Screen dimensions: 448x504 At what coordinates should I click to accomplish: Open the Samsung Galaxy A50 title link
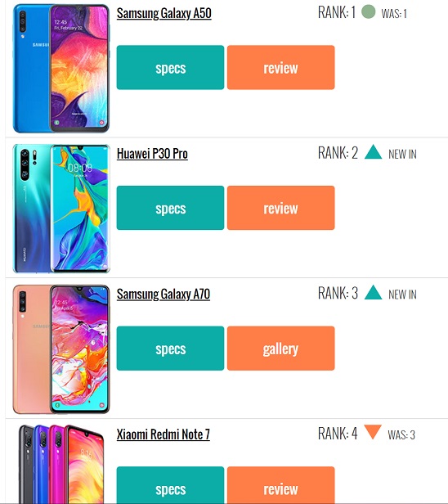click(x=164, y=13)
